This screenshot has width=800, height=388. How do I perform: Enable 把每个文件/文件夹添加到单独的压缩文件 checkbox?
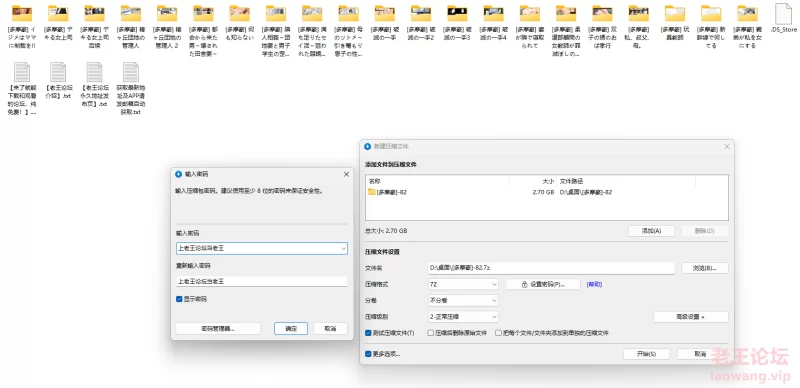(x=498, y=333)
